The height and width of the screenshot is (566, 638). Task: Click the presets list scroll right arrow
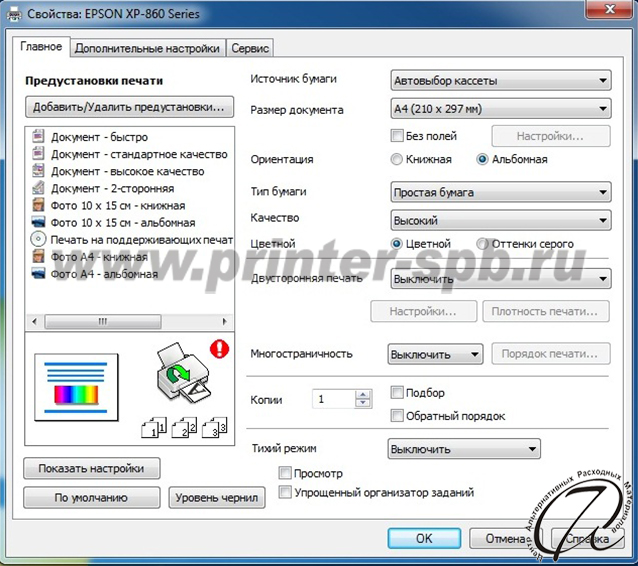[225, 321]
